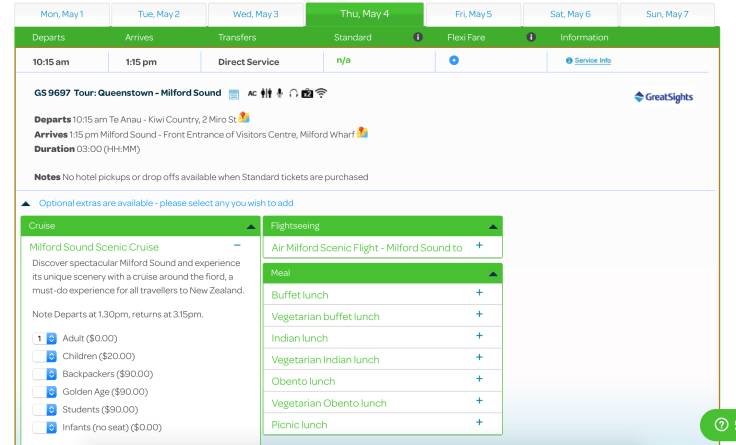Image resolution: width=736 pixels, height=445 pixels.
Task: Click the Flexi Fare info icon
Action: pos(531,37)
